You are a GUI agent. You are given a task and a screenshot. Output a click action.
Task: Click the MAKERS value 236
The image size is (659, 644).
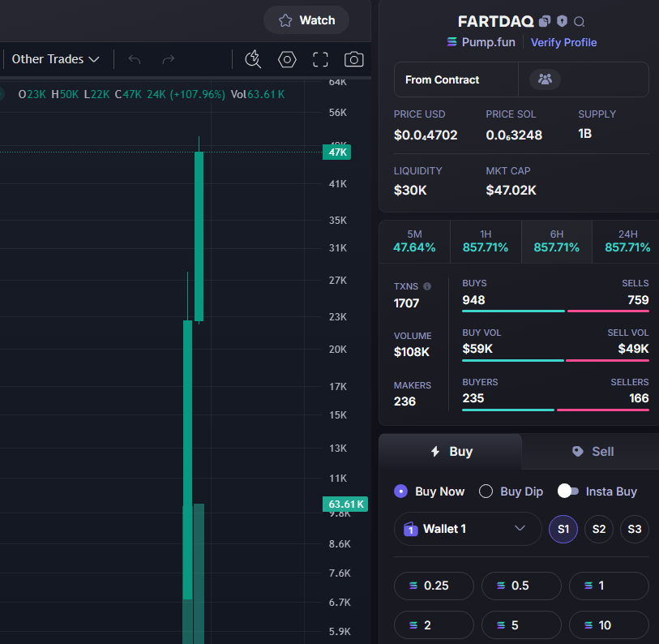coord(404,401)
